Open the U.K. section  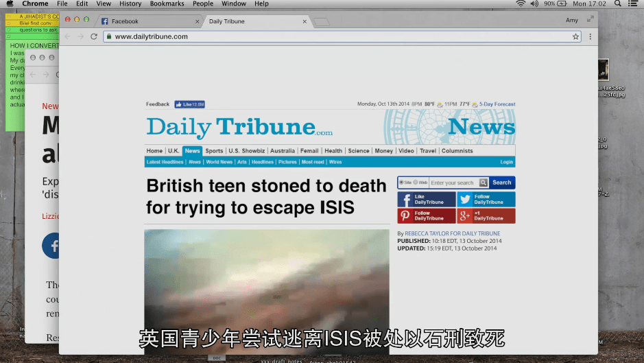point(174,151)
